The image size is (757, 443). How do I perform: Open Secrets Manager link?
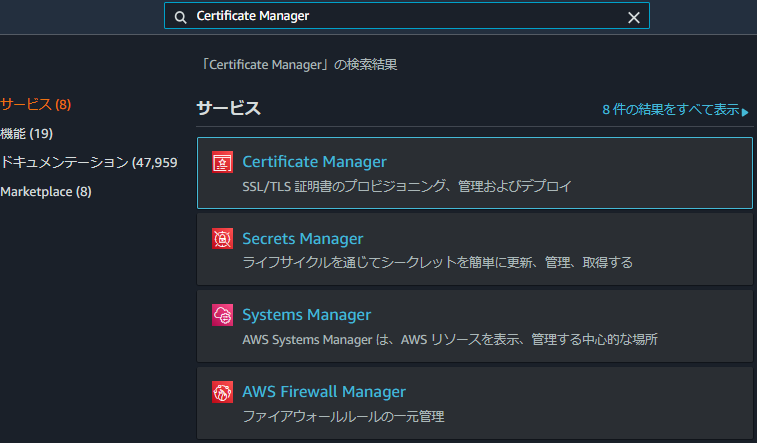pyautogui.click(x=303, y=238)
